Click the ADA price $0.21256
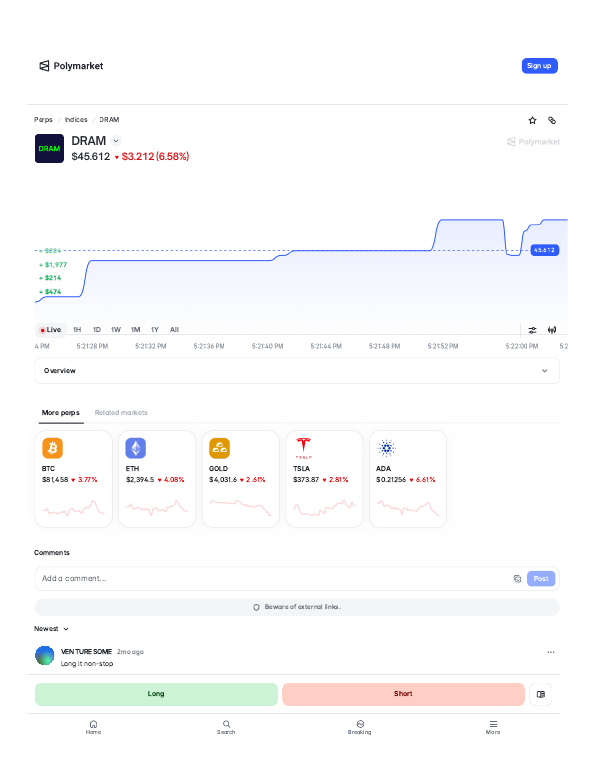 click(x=391, y=480)
